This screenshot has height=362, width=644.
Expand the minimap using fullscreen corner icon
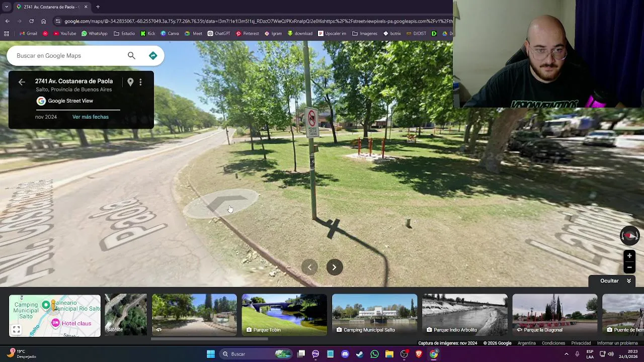pyautogui.click(x=16, y=330)
